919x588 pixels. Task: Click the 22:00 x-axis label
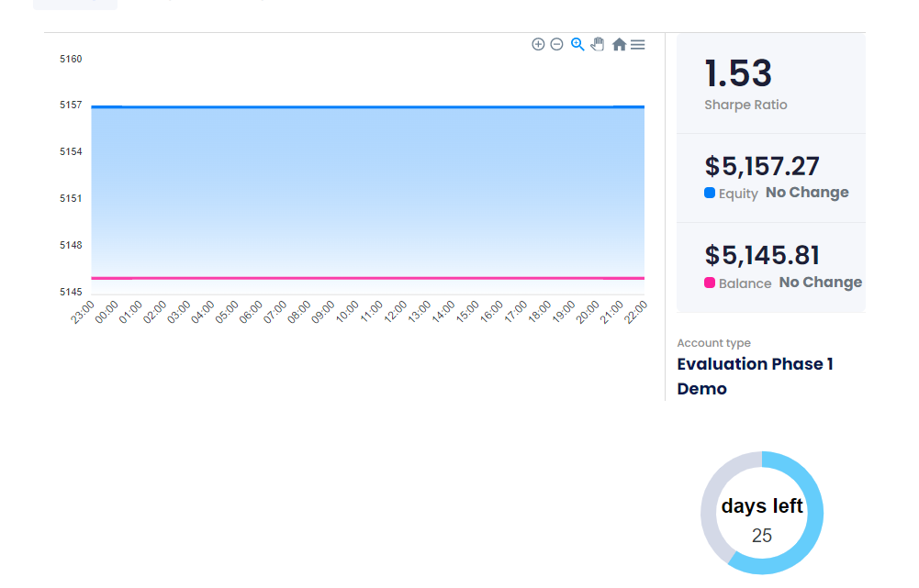(636, 312)
